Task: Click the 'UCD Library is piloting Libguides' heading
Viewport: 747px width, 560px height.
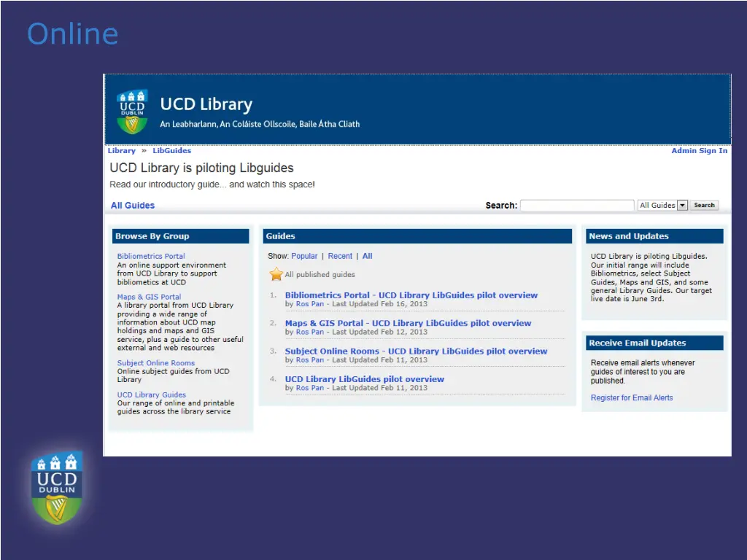Action: (x=201, y=168)
